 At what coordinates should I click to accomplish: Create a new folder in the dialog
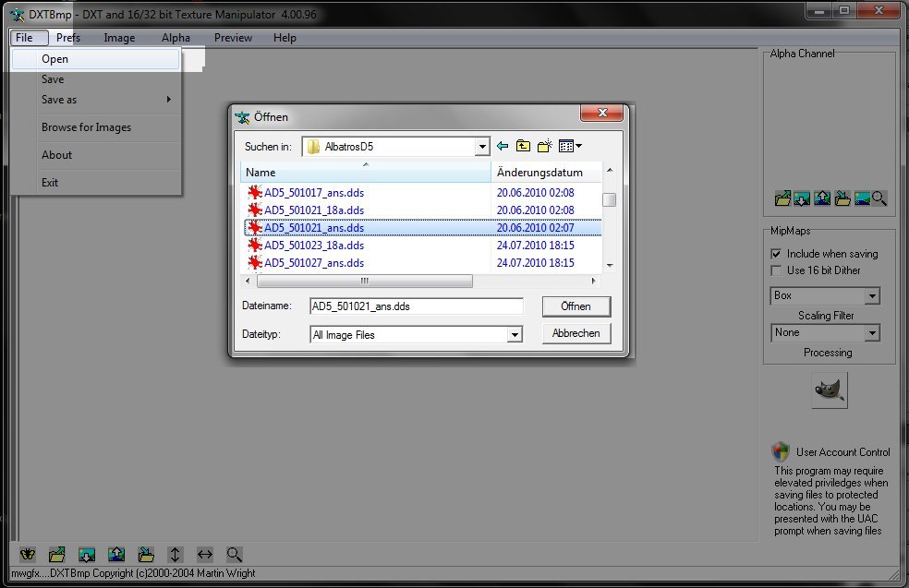(x=544, y=146)
